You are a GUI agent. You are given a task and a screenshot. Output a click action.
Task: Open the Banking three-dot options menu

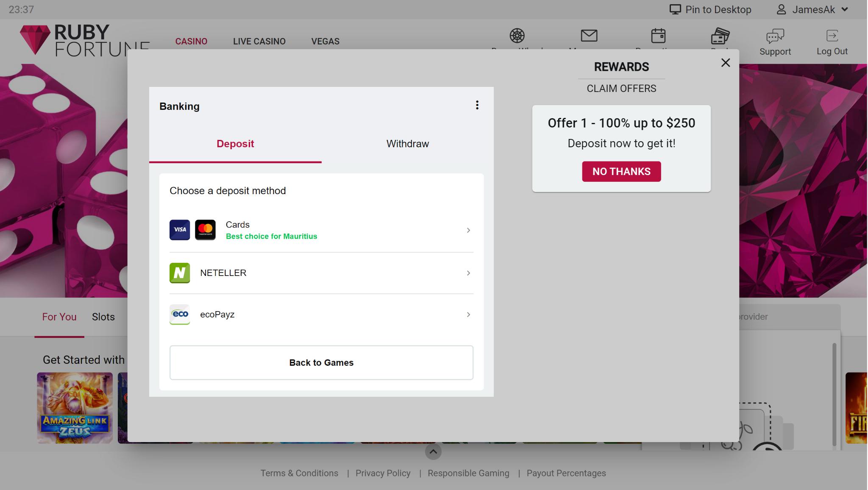point(477,105)
